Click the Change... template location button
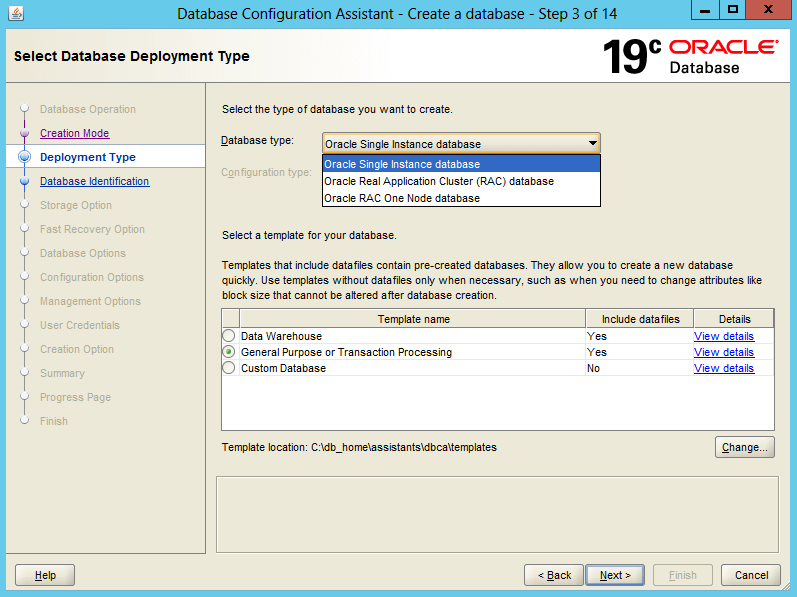The width and height of the screenshot is (797, 597). (x=745, y=447)
